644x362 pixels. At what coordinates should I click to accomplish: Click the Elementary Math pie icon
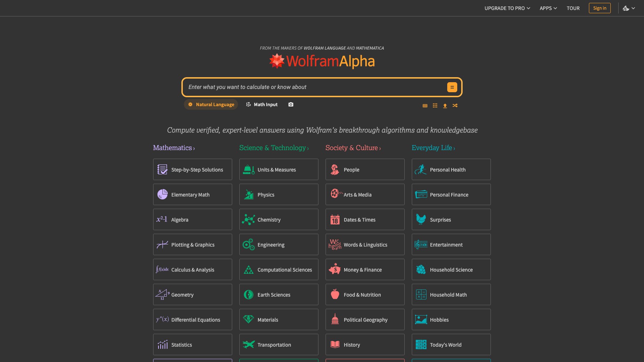click(x=162, y=194)
